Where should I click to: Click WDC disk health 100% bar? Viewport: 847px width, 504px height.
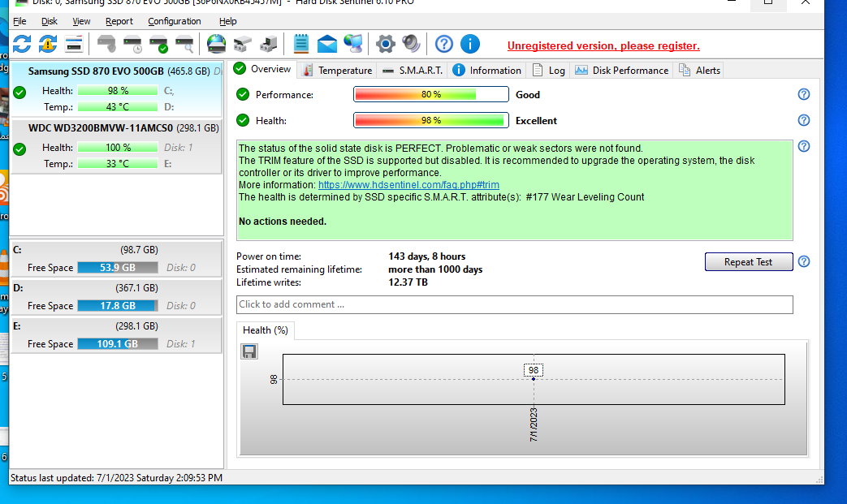(117, 148)
